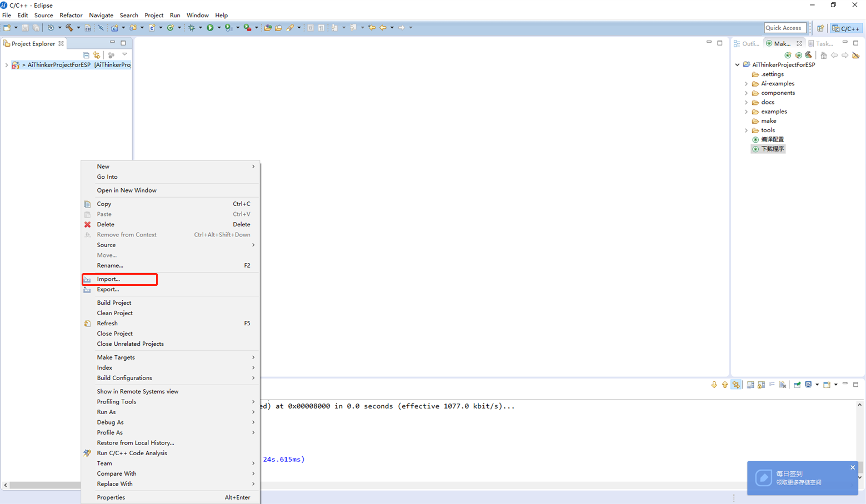Viewport: 866px width, 504px height.
Task: Toggle Pin Console icon
Action: [797, 385]
